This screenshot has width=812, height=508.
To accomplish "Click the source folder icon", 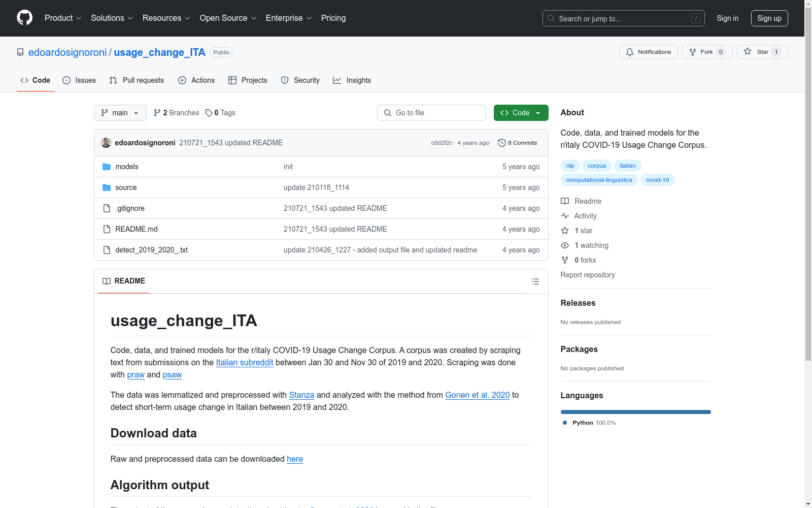I will [x=107, y=187].
